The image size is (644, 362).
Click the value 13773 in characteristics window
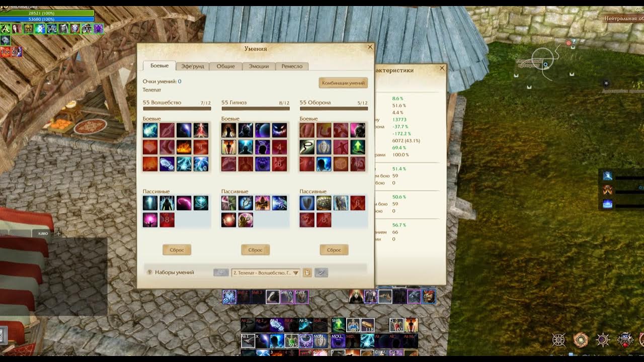tap(399, 120)
